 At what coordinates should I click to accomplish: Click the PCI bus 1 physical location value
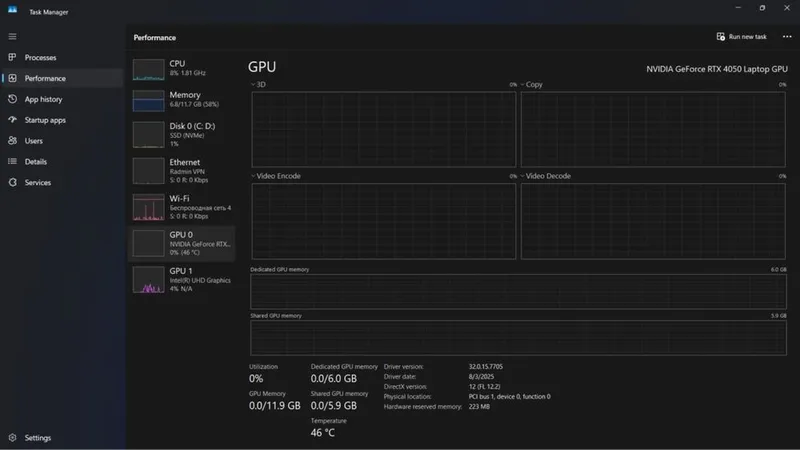point(509,396)
